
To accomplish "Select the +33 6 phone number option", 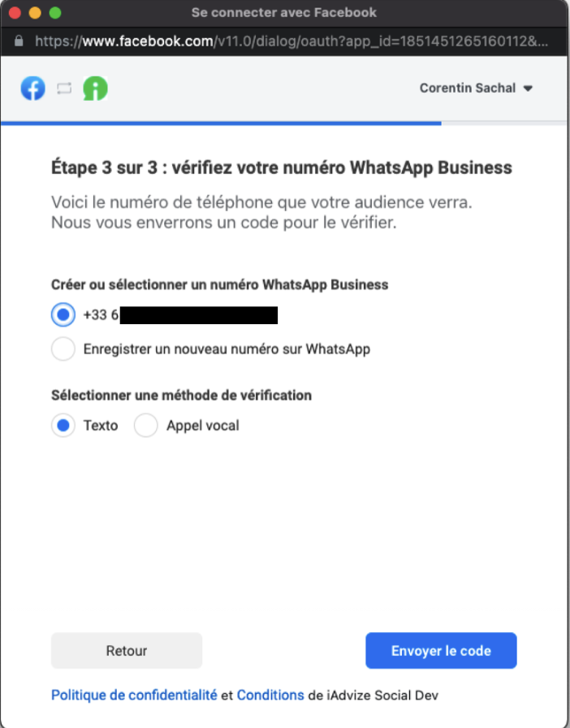I will coord(63,314).
